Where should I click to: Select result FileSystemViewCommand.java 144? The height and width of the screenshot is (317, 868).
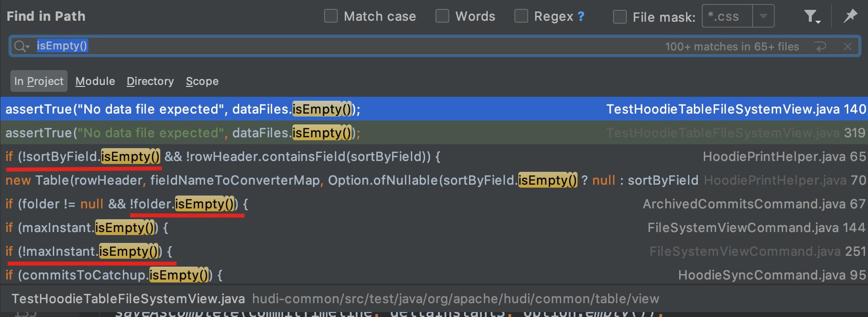pos(434,228)
